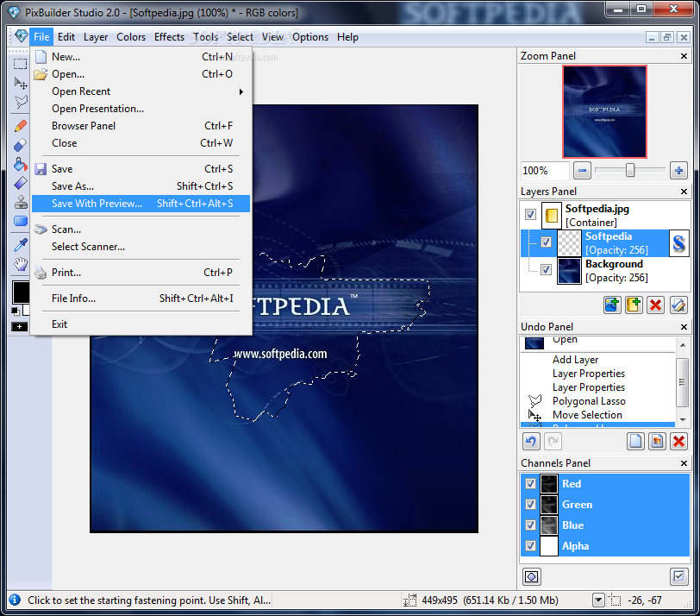Image resolution: width=700 pixels, height=616 pixels.
Task: Hide the Background layer checkbox
Action: point(546,270)
